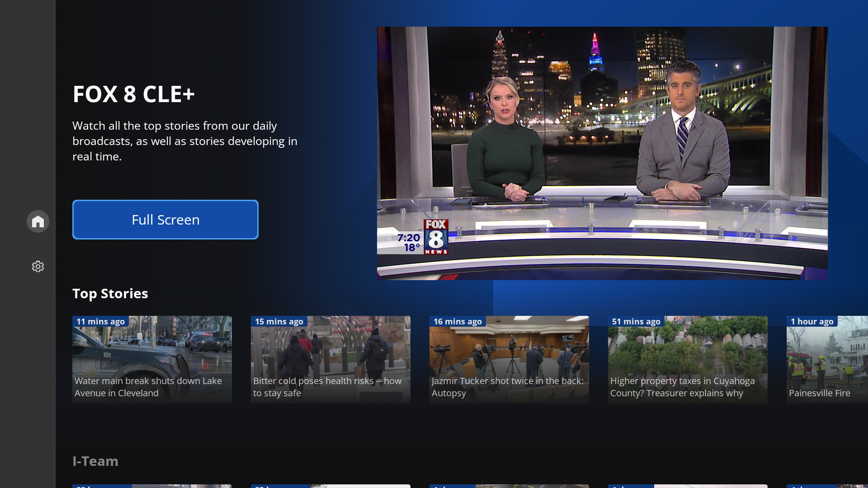Viewport: 868px width, 488px height.
Task: Open the live FOX 8 CLE+ video preview
Action: pyautogui.click(x=602, y=152)
